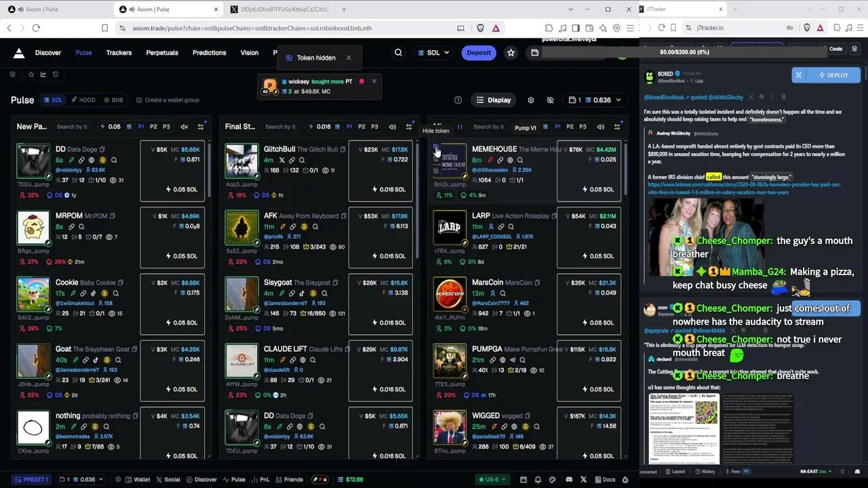Reload the Axiom page in browser toolbar
868x488 pixels.
pos(36,28)
